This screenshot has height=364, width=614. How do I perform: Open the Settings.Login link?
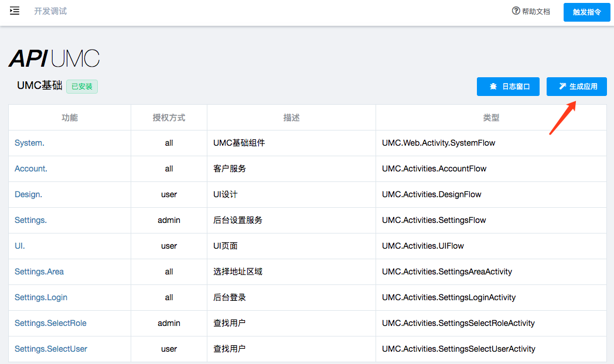tap(41, 297)
